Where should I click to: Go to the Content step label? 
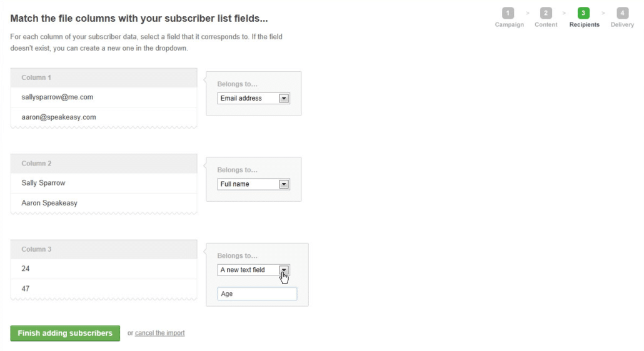pyautogui.click(x=546, y=24)
